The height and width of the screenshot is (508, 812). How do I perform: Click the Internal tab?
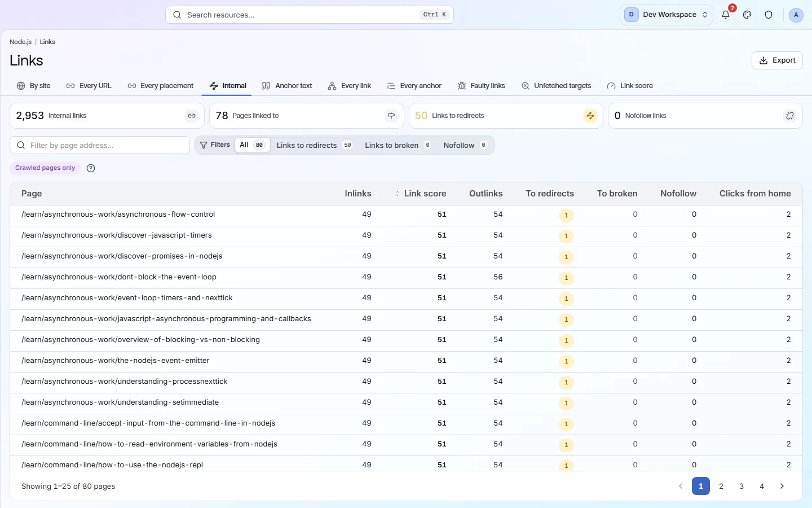[x=228, y=86]
